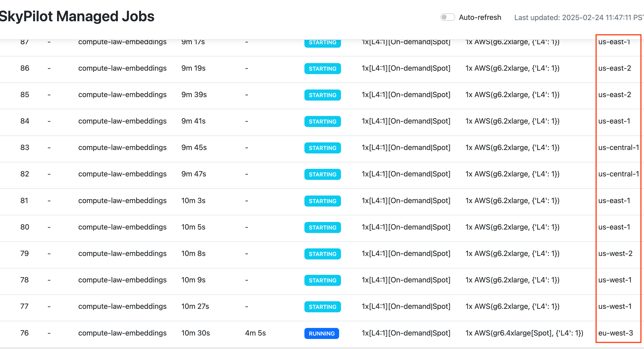Select the us-east-2 region in row 85
Viewport: 644px width, 349px height.
click(614, 95)
